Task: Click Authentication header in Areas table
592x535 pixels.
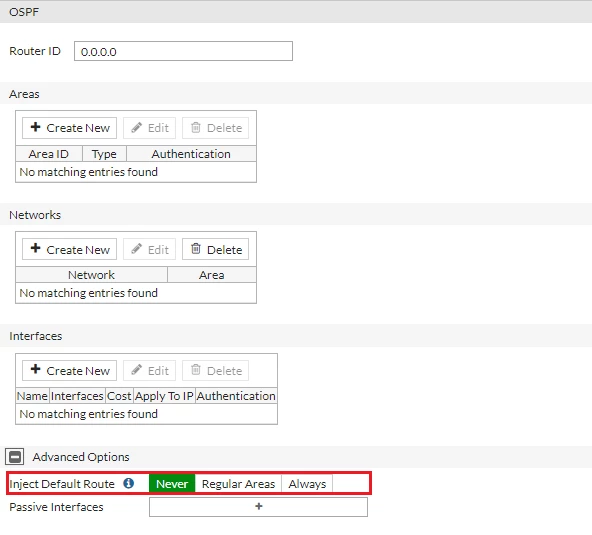Action: (x=191, y=154)
